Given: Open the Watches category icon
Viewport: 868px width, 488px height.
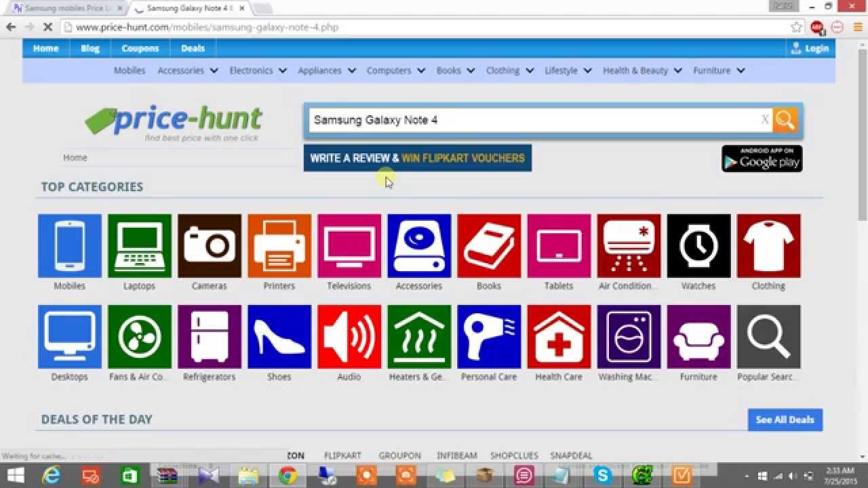Looking at the screenshot, I should point(698,246).
